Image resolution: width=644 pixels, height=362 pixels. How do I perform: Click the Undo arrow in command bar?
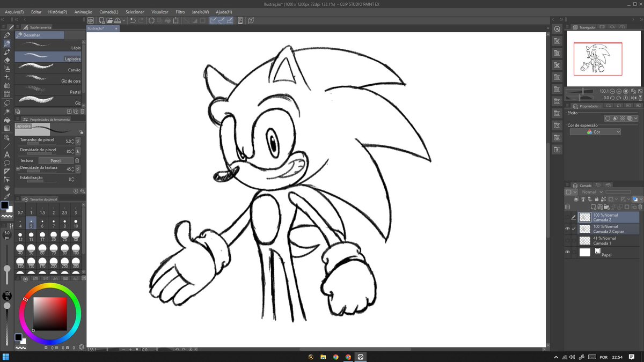click(133, 20)
